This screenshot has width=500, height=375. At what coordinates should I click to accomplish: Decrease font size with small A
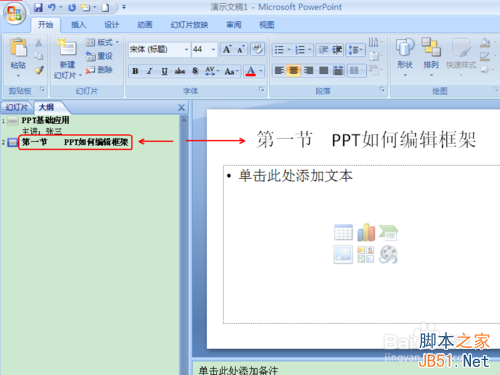coord(241,49)
